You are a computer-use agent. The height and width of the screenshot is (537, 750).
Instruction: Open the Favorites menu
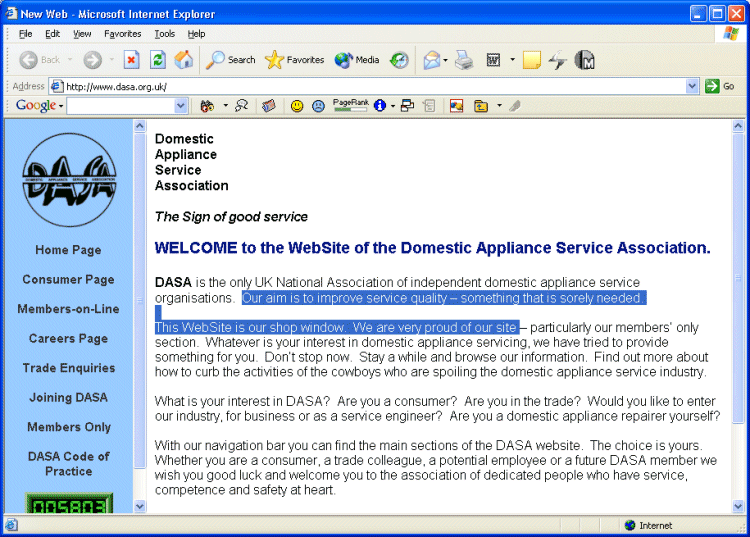coord(122,34)
